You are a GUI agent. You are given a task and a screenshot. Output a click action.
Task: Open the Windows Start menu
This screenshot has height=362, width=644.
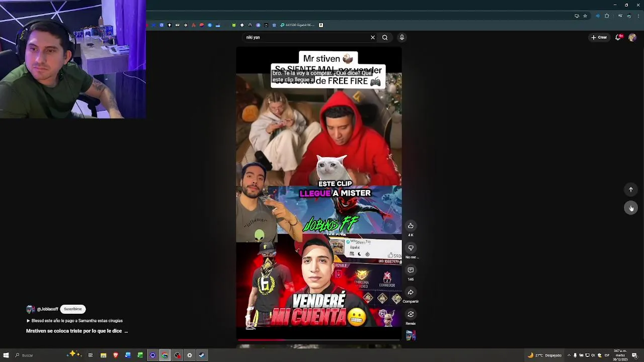[6, 355]
